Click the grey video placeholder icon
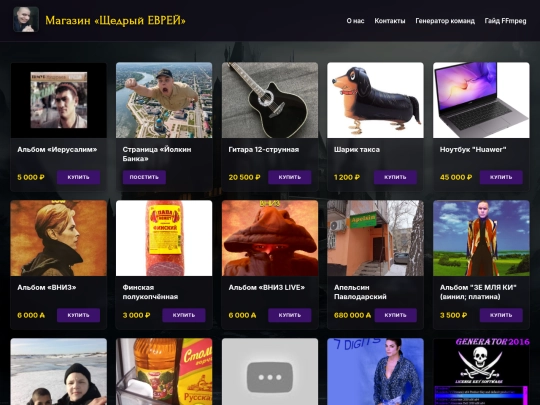Viewport: 540px width, 405px height. [270, 377]
